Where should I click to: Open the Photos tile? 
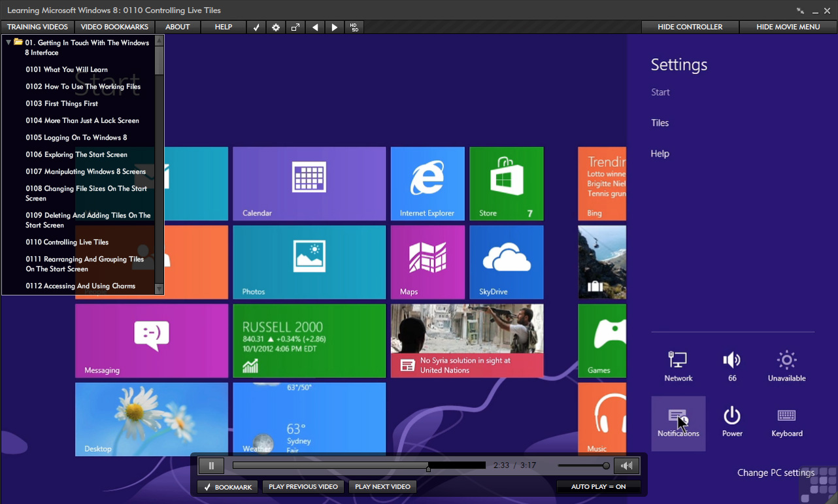[309, 262]
